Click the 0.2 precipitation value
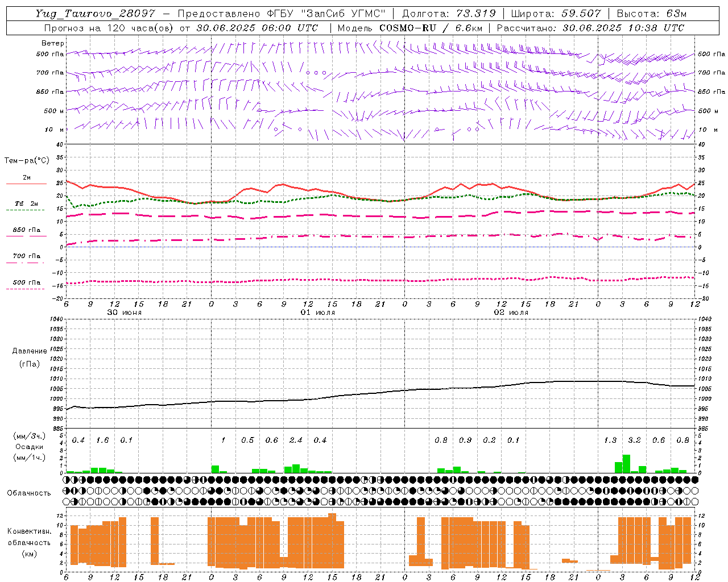 pos(489,440)
